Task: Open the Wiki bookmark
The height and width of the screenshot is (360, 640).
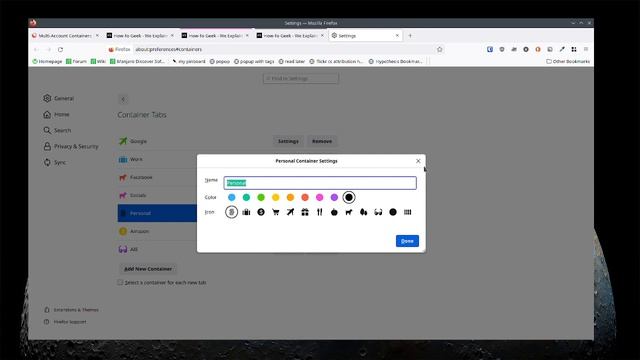Action: tap(98, 61)
